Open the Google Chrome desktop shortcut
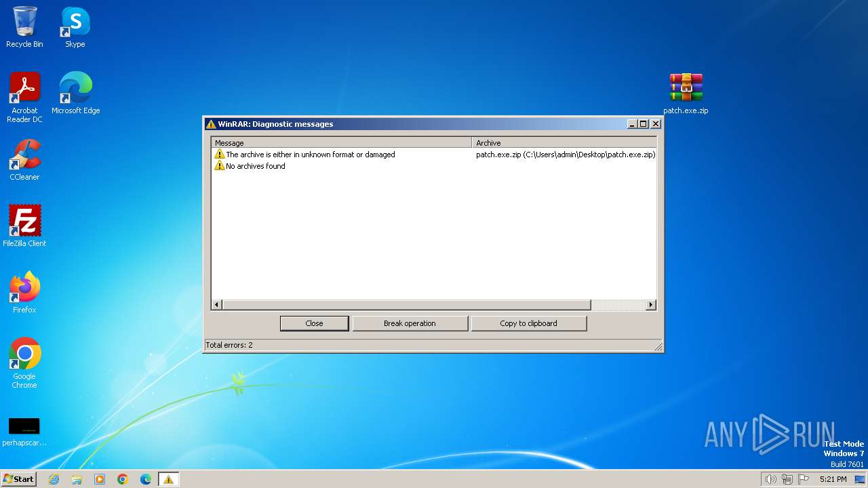This screenshot has width=868, height=488. coord(24,363)
